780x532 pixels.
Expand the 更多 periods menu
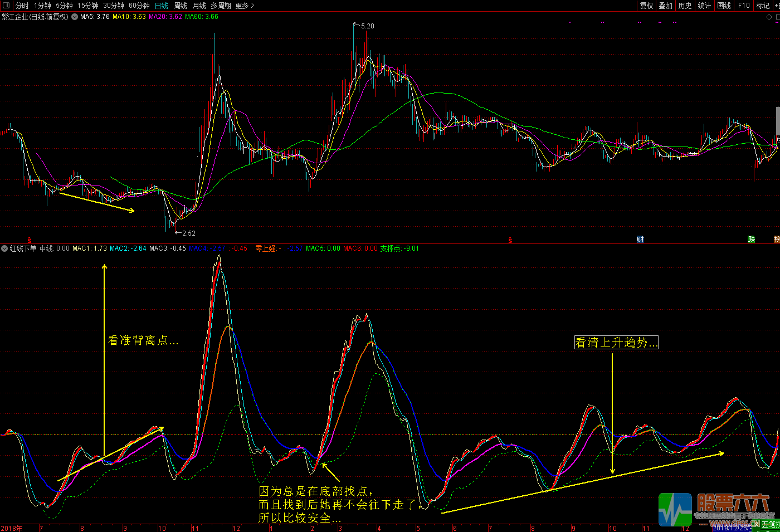[x=245, y=6]
